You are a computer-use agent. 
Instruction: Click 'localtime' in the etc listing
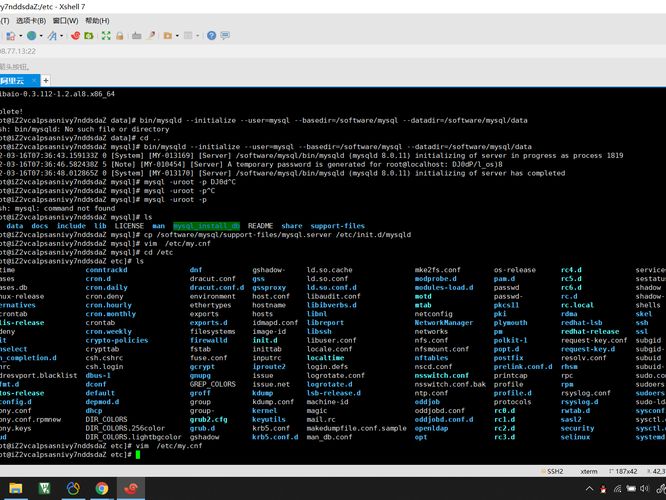(325, 358)
